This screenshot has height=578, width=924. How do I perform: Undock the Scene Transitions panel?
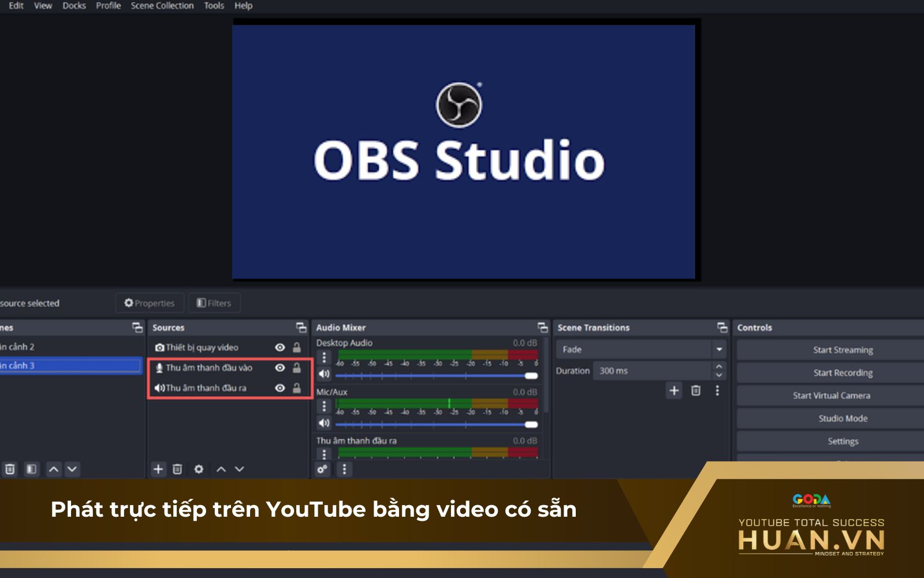pos(722,328)
